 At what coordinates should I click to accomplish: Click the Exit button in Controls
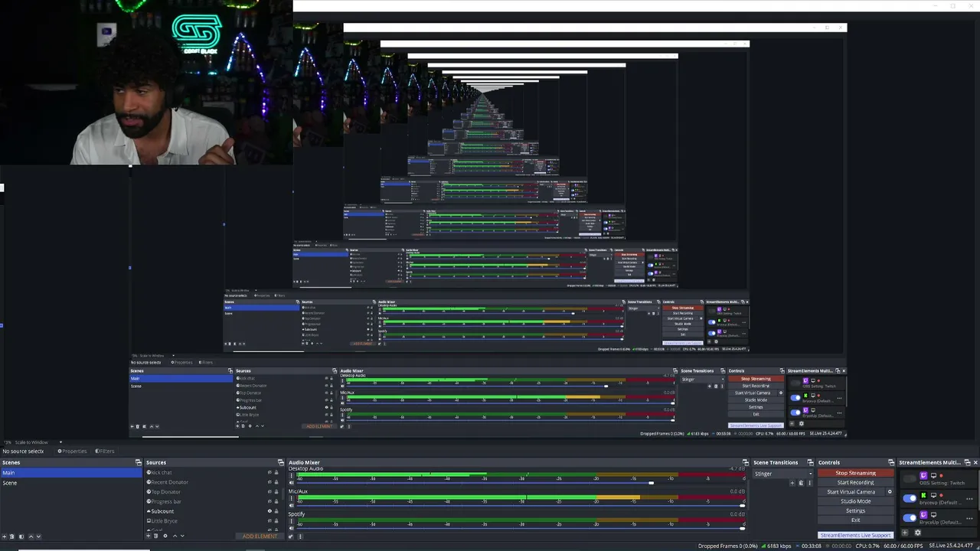pyautogui.click(x=855, y=520)
